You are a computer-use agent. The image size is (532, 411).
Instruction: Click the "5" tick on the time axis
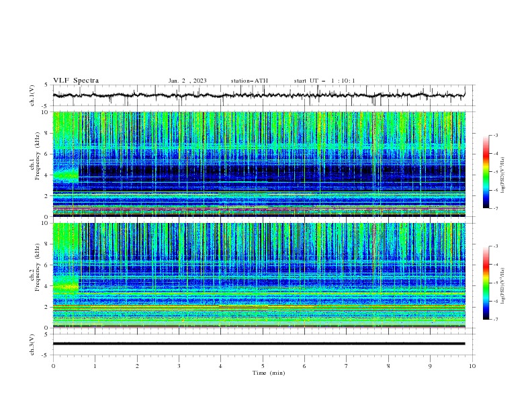pyautogui.click(x=263, y=366)
